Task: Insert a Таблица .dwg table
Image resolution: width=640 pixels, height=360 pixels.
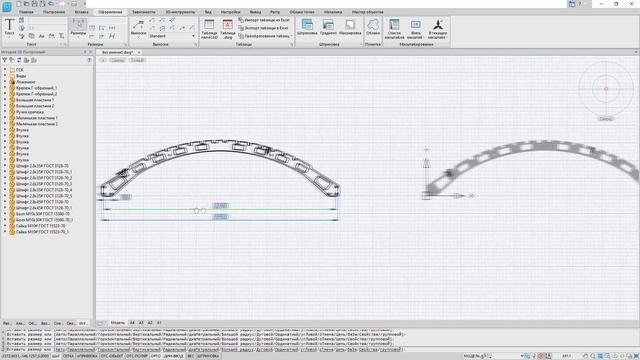Action: pos(228,29)
